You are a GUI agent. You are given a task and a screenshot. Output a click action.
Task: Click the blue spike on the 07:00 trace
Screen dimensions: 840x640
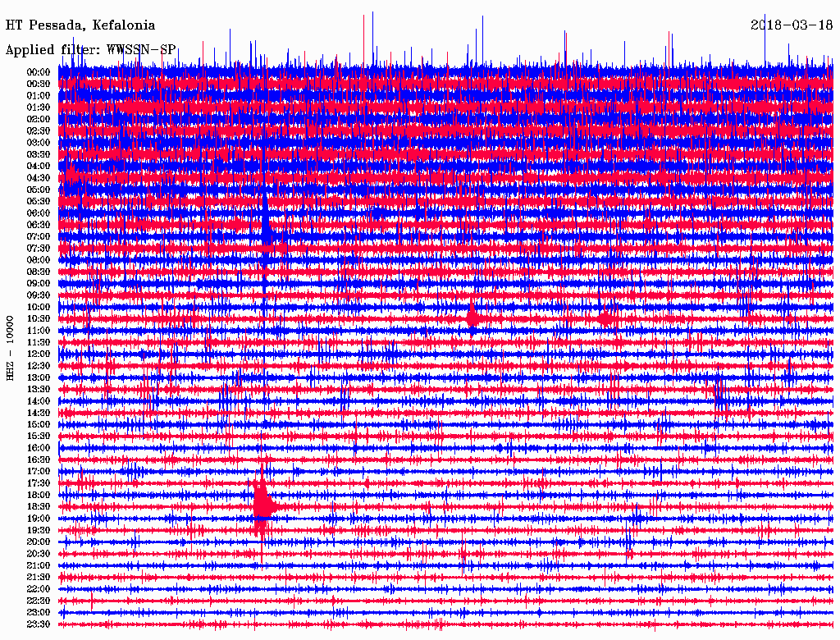point(267,232)
